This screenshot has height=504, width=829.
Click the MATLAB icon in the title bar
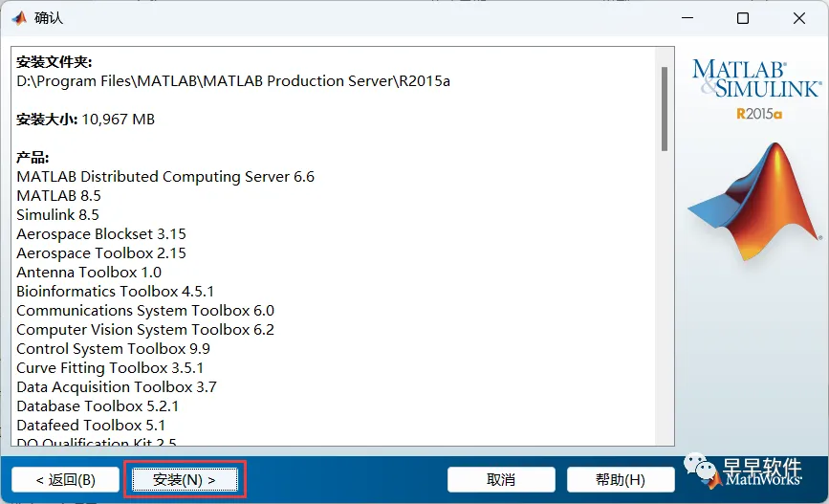(19, 18)
